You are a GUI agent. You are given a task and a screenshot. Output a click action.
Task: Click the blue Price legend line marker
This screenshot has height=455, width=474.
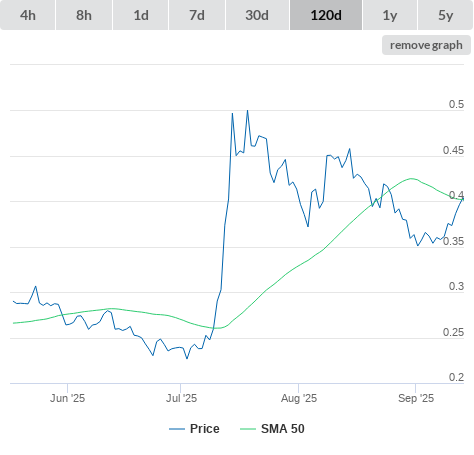tap(177, 429)
